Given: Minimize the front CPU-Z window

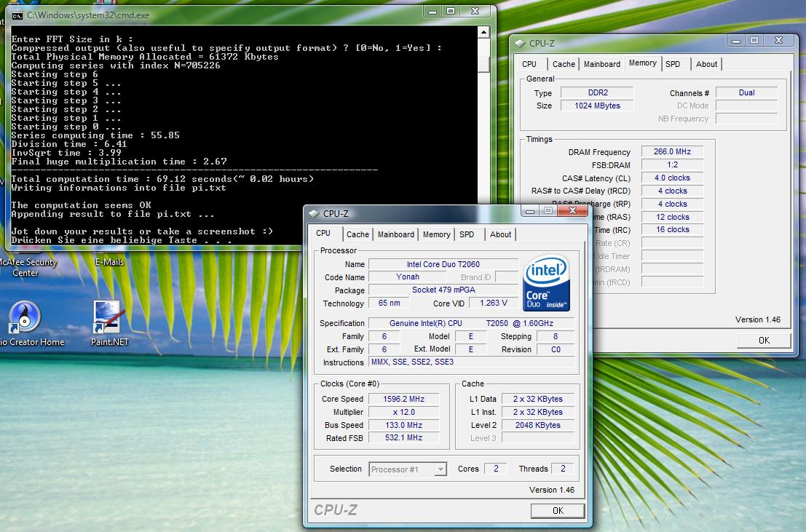Looking at the screenshot, I should point(530,211).
